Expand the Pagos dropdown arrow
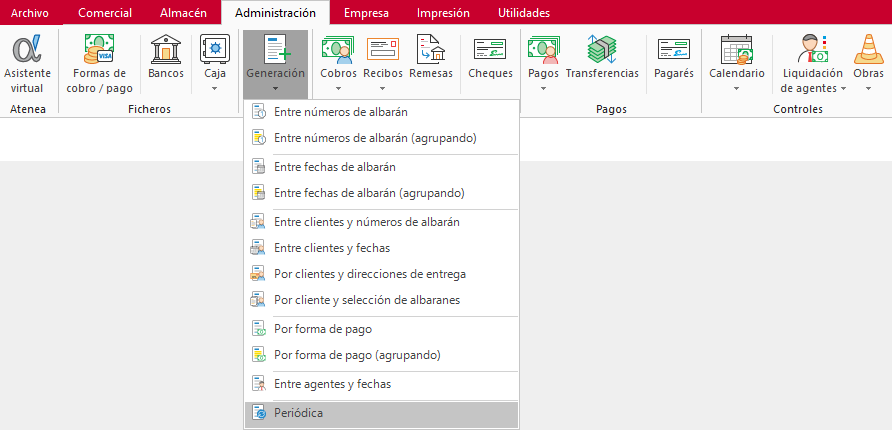Viewport: 892px width, 430px height. (x=543, y=88)
